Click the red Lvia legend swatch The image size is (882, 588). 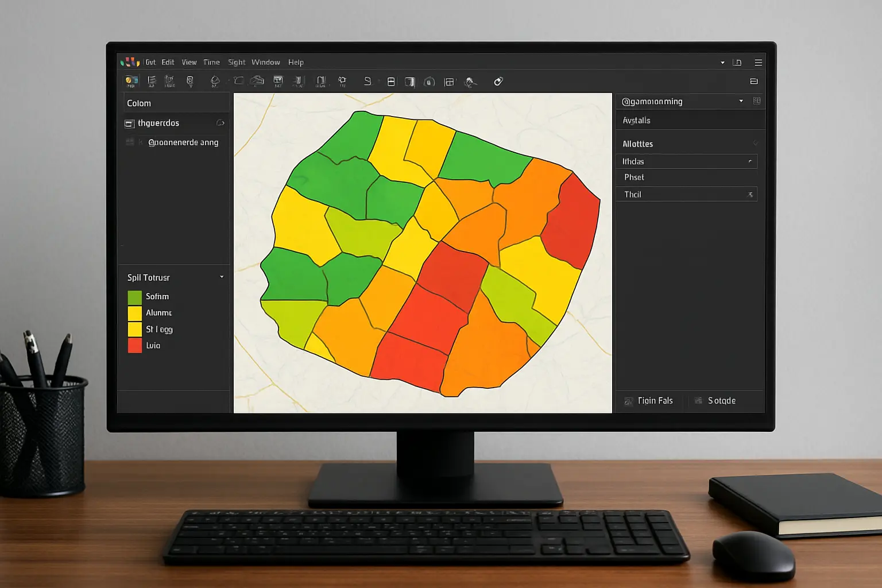coord(134,345)
